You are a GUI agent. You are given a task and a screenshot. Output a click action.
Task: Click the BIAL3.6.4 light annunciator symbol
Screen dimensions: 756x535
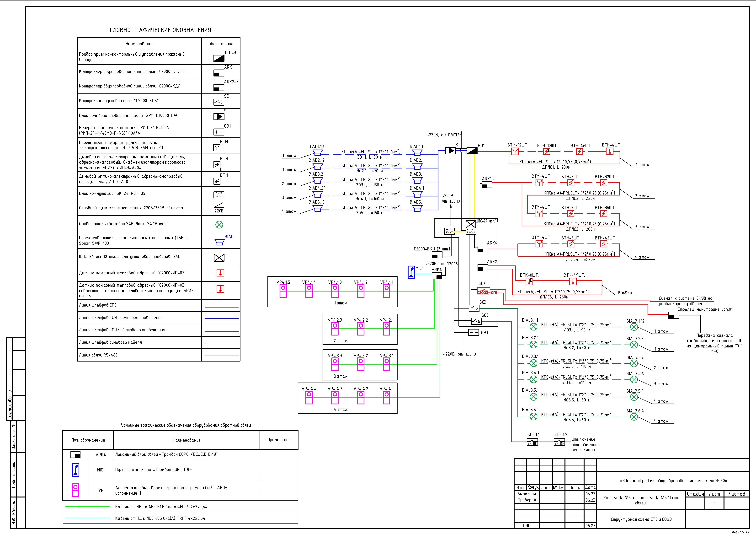pos(634,417)
